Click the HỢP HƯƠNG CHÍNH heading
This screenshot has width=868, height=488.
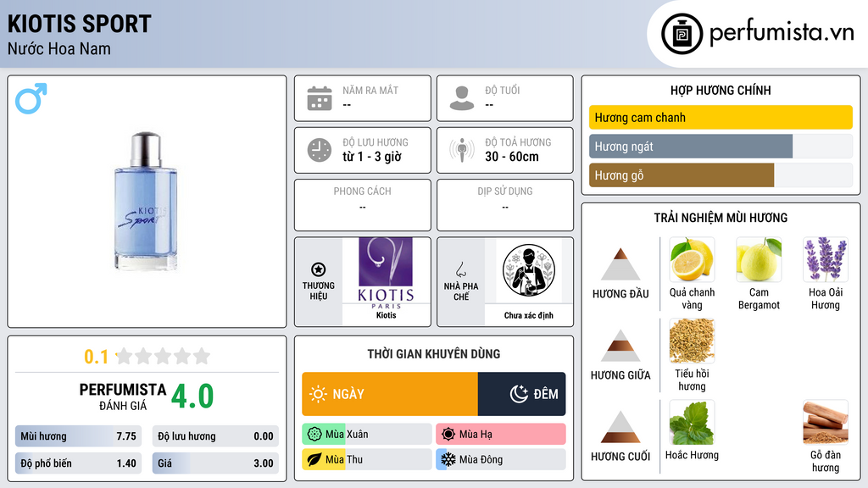pos(721,90)
